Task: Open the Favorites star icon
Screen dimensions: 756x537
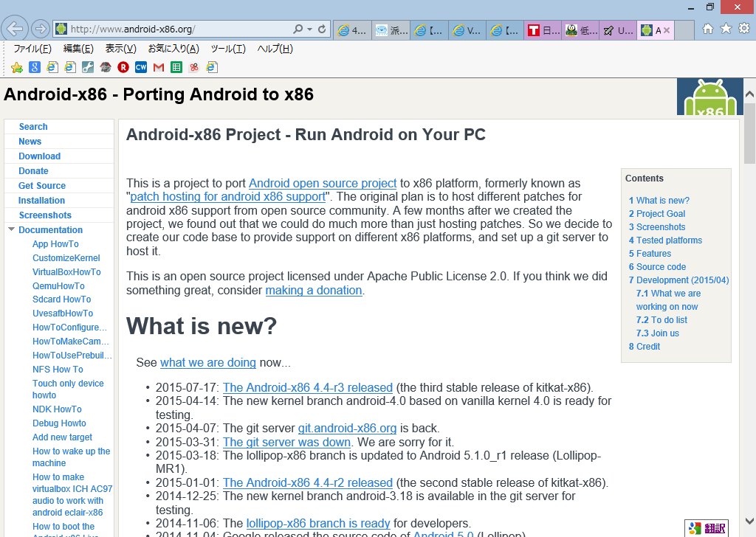Action: [726, 29]
